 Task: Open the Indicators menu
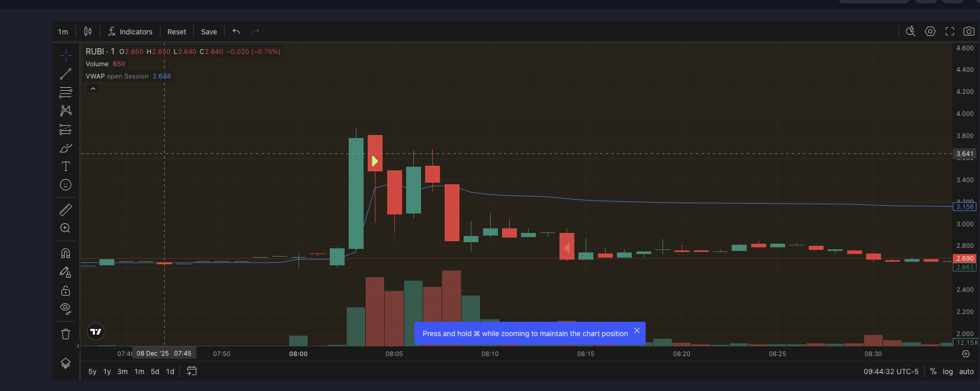tap(130, 32)
